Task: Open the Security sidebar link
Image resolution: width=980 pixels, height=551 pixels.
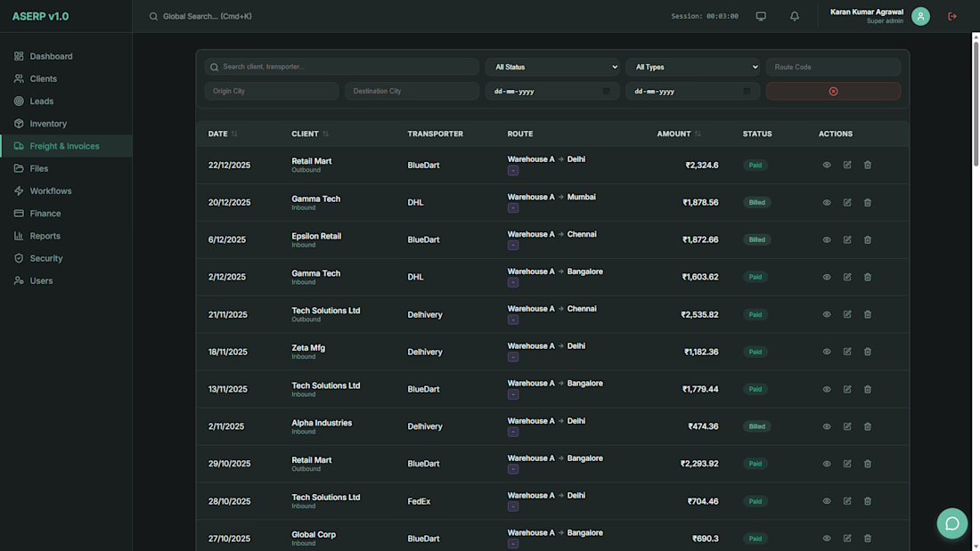Action: pyautogui.click(x=66, y=258)
